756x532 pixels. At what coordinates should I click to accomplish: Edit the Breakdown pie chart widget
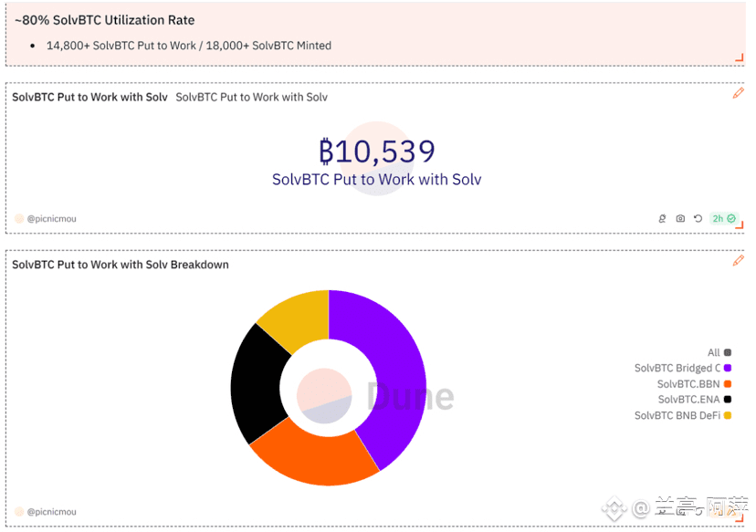[x=738, y=261]
